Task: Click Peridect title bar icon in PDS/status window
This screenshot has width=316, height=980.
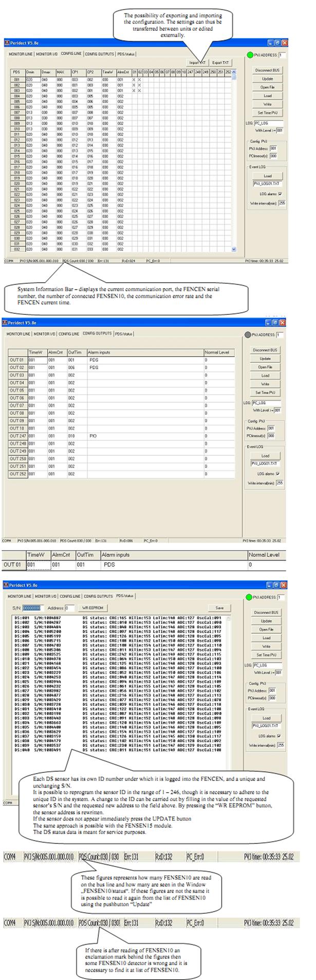Action: click(x=5, y=585)
